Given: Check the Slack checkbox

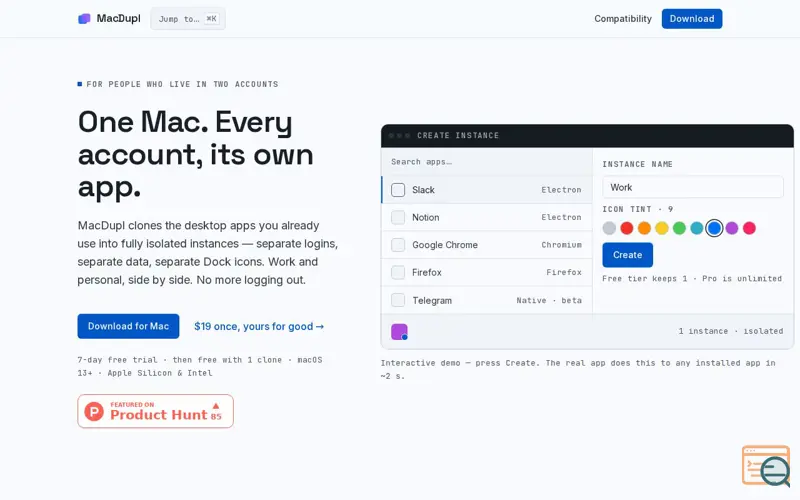Looking at the screenshot, I should tap(398, 190).
